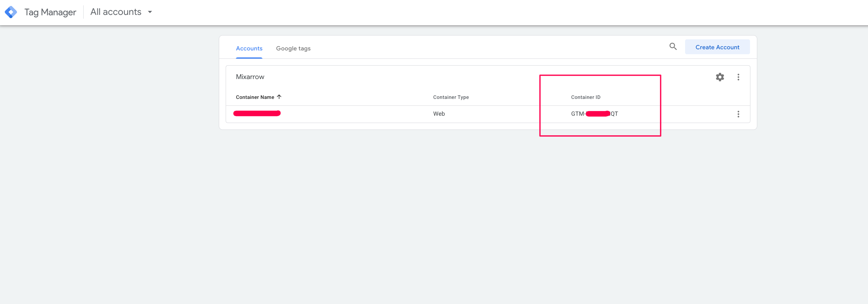Click the Tag Manager title text

tap(50, 12)
